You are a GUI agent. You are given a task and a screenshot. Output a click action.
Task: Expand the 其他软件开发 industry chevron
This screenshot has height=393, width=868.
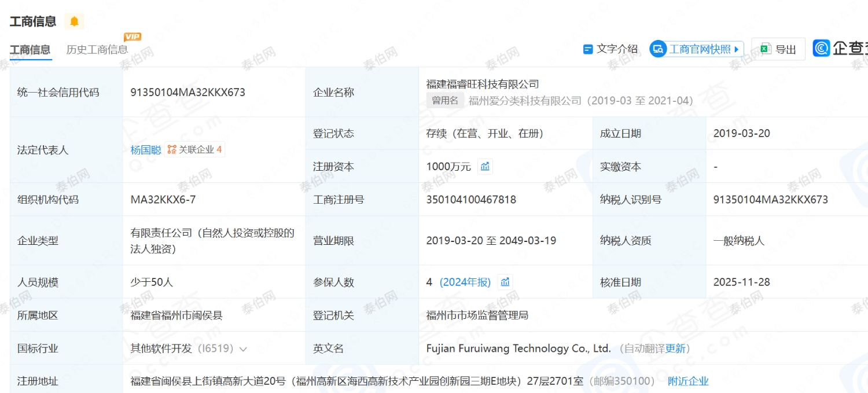(x=243, y=349)
